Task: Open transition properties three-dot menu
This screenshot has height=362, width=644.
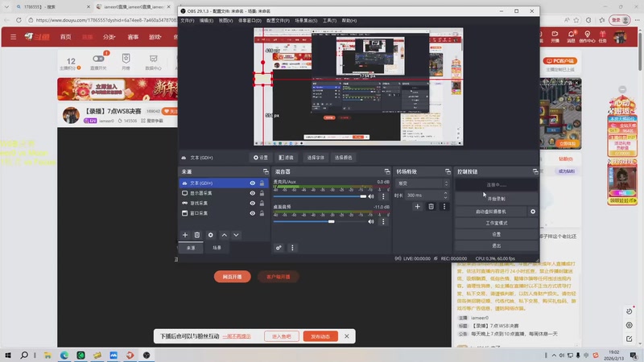Action: [444, 207]
